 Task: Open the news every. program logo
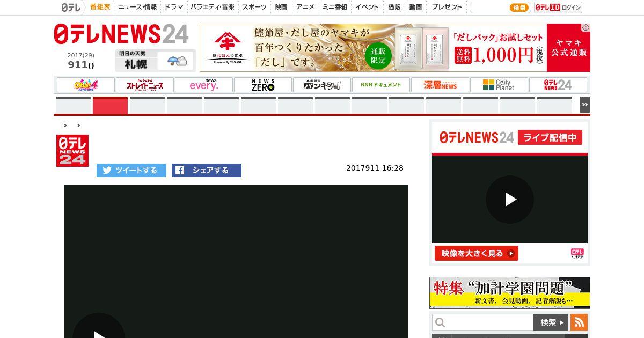click(204, 85)
